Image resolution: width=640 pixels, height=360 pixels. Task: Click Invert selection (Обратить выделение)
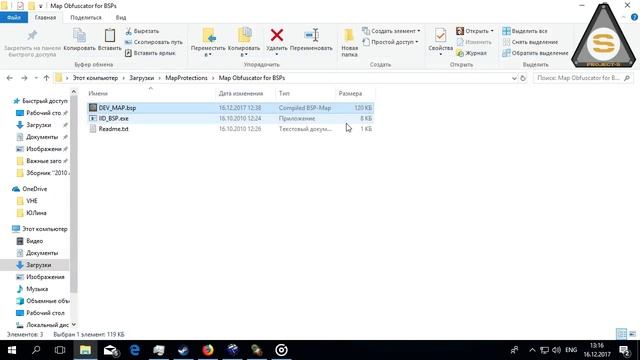[x=535, y=53]
